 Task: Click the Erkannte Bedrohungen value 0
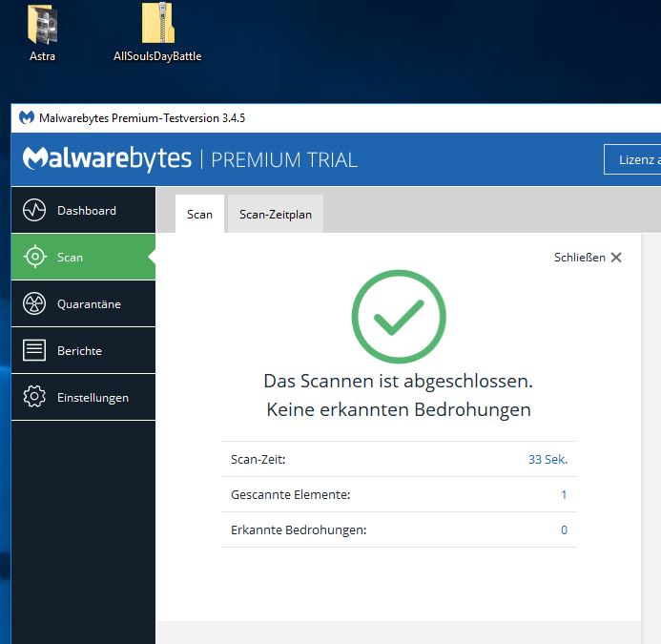[x=564, y=530]
